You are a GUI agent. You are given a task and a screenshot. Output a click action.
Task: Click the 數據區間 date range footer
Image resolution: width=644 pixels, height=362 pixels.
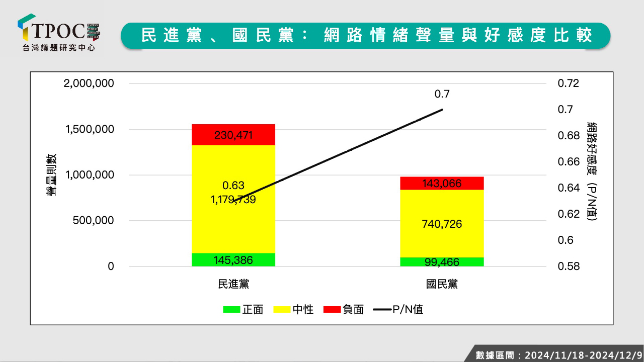[558, 354]
